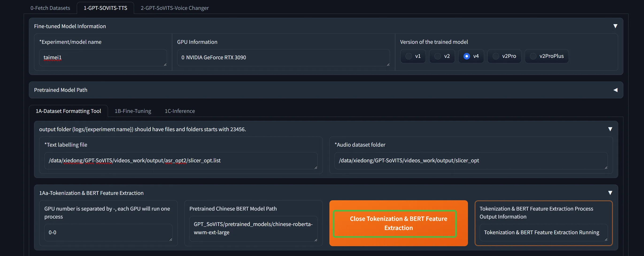Focus the Text labelling file path field
The image size is (644, 256).
(181, 161)
